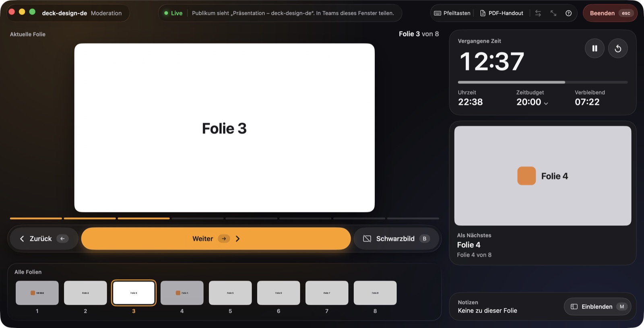Reset the elapsed time timer
The image size is (644, 328).
[x=618, y=48]
